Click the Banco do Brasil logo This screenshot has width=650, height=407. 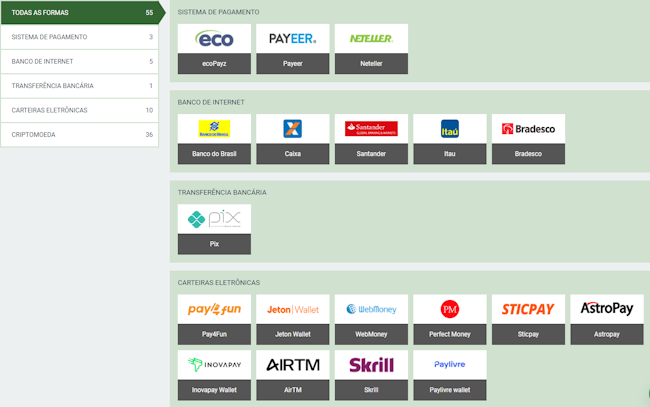[x=214, y=129]
